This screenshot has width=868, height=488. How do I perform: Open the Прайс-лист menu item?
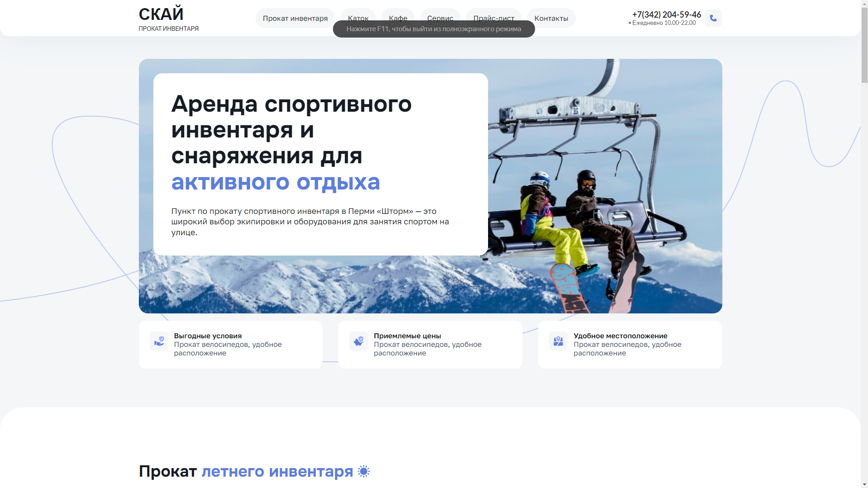(x=493, y=18)
